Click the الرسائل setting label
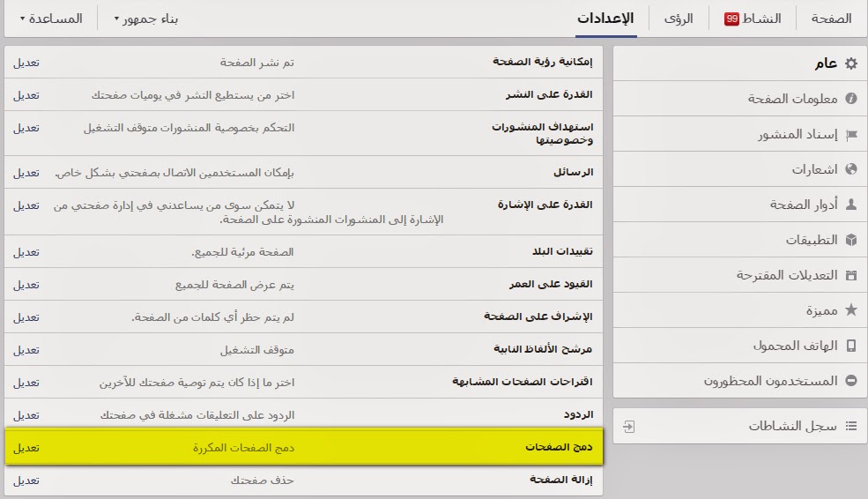Screen dimensions: 868x499 [573, 172]
